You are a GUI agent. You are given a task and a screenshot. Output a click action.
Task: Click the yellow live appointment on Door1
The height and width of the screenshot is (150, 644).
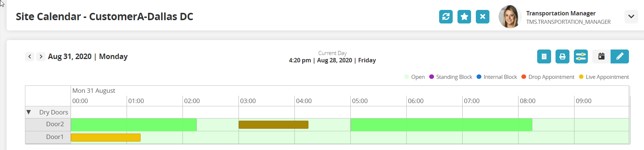(105, 138)
